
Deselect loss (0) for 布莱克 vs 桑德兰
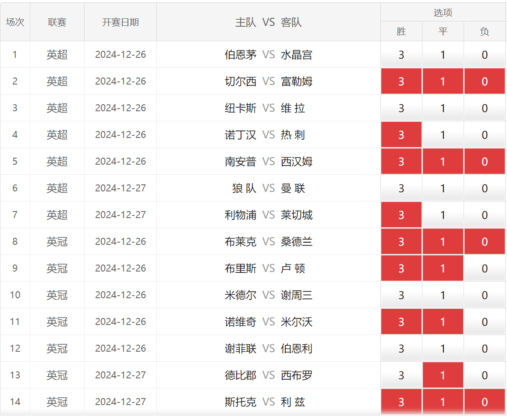pos(485,241)
